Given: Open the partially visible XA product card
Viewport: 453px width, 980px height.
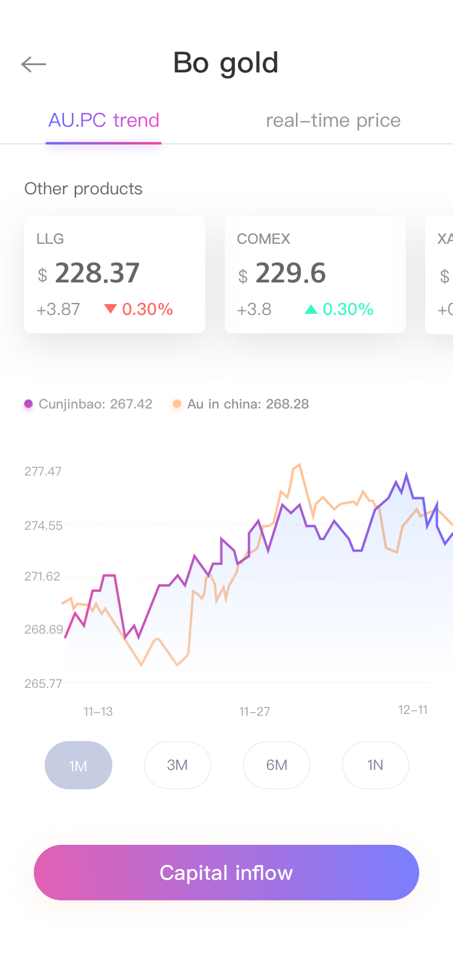Looking at the screenshot, I should [439, 275].
